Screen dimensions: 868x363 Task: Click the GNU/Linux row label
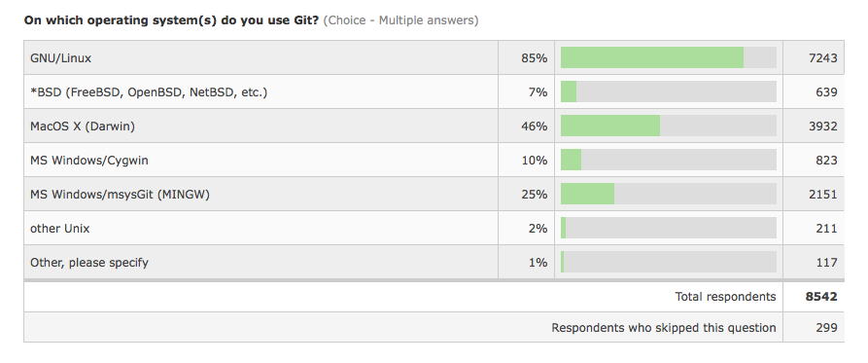point(60,58)
